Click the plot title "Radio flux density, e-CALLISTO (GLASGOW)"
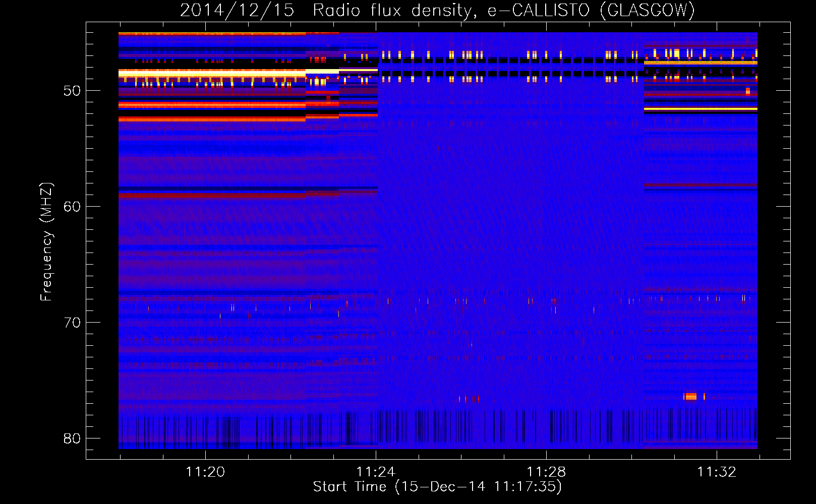This screenshot has width=816, height=504. pos(504,11)
